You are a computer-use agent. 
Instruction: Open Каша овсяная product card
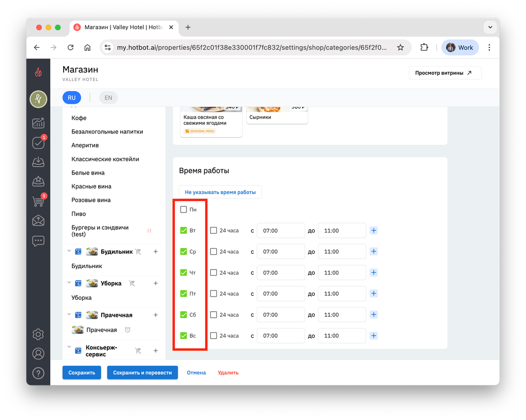pyautogui.click(x=211, y=122)
